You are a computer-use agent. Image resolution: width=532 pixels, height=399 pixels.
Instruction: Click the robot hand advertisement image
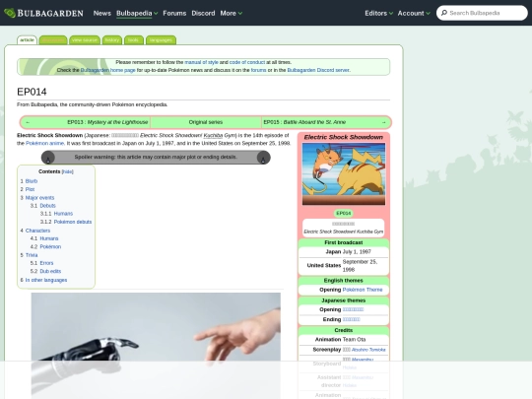pyautogui.click(x=156, y=346)
